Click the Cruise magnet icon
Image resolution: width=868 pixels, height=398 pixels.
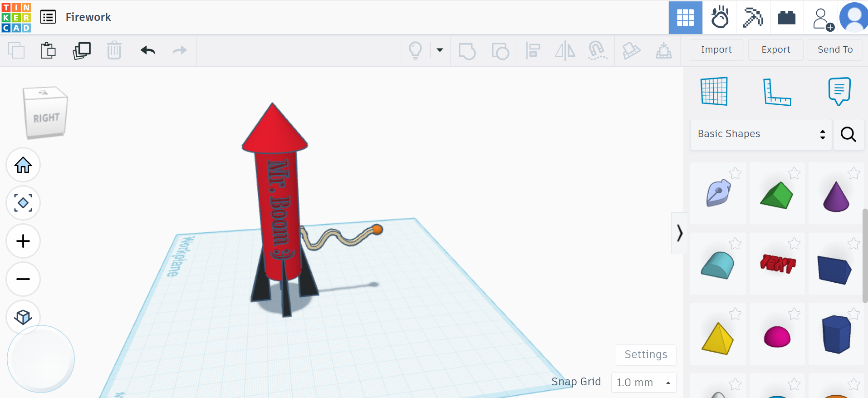point(598,50)
